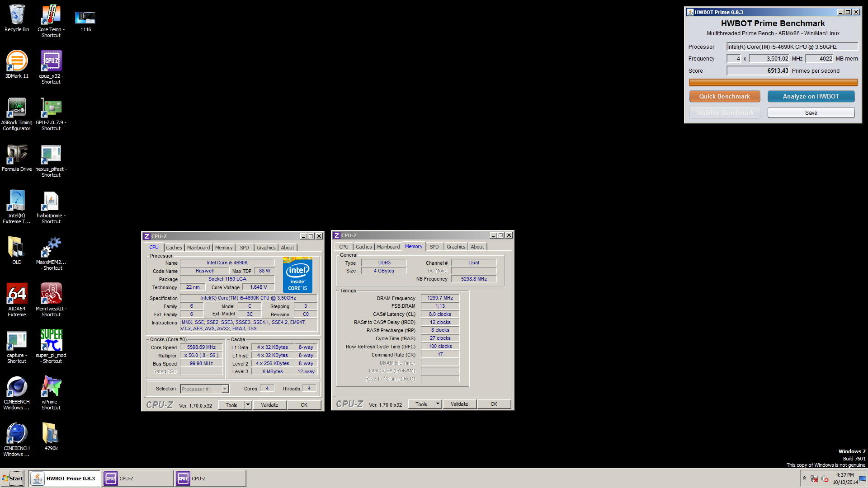Click OK in left CPU-Z window
The height and width of the screenshot is (488, 868).
tap(304, 405)
